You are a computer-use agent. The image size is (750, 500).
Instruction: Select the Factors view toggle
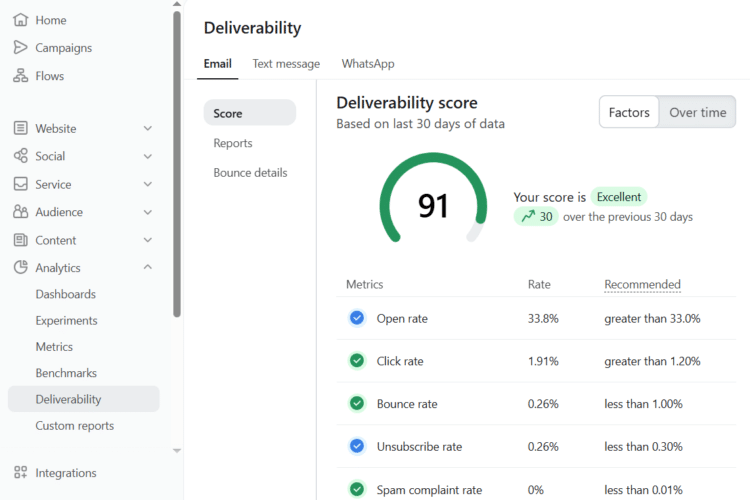629,112
